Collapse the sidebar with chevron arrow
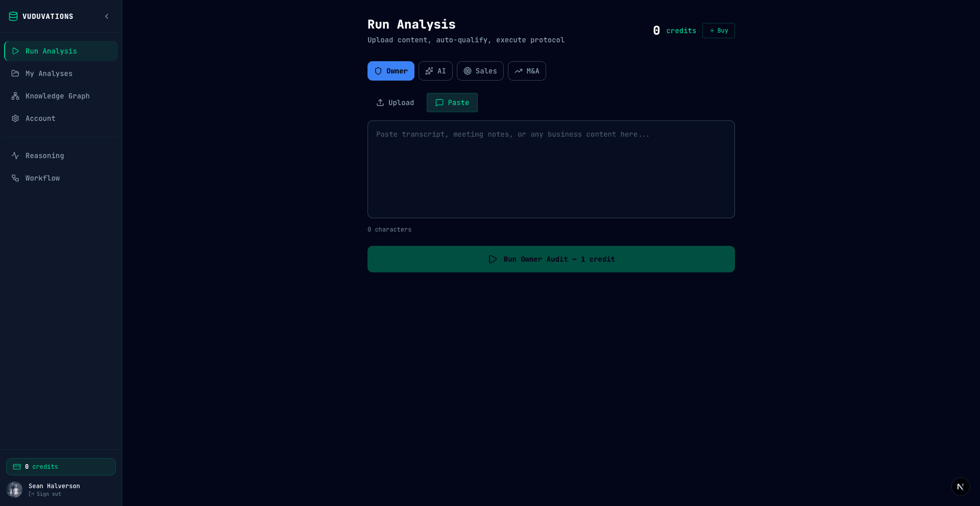The image size is (980, 506). point(107,16)
